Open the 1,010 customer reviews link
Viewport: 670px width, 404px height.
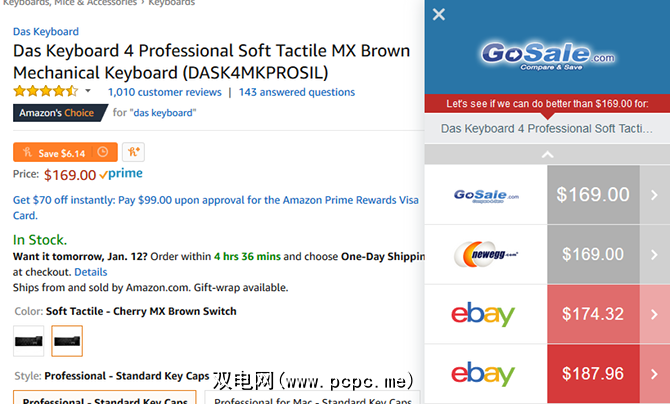[x=164, y=92]
